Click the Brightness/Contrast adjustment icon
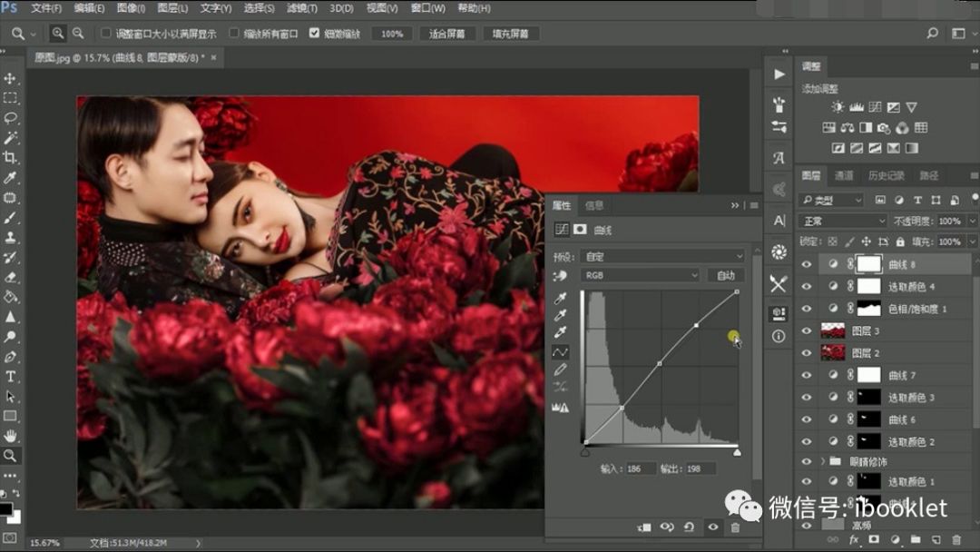 (837, 107)
